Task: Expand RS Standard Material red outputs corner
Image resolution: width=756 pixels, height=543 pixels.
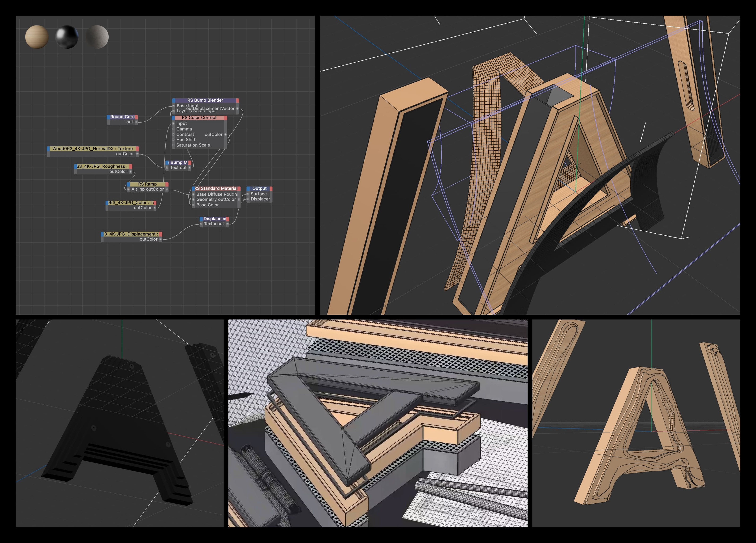Action: tap(239, 189)
